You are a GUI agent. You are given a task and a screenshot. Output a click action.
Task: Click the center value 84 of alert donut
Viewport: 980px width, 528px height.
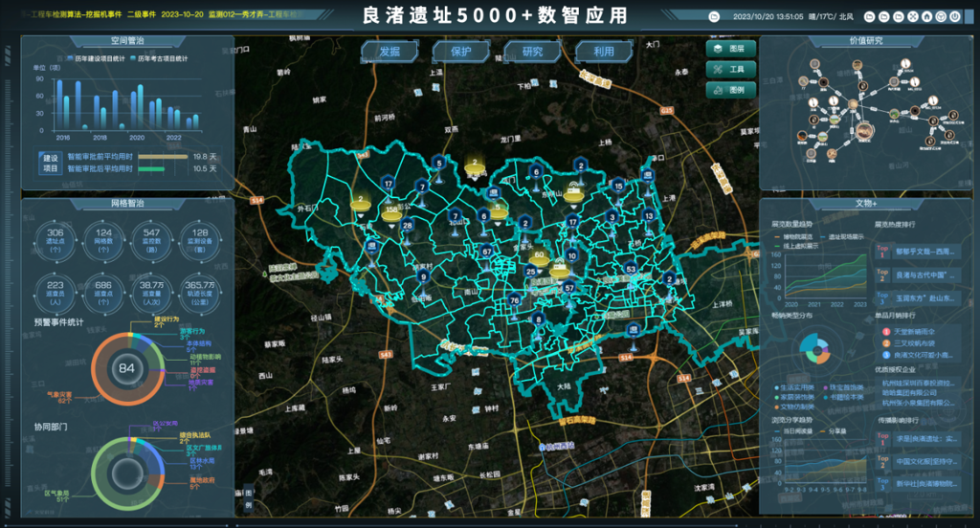pyautogui.click(x=127, y=368)
